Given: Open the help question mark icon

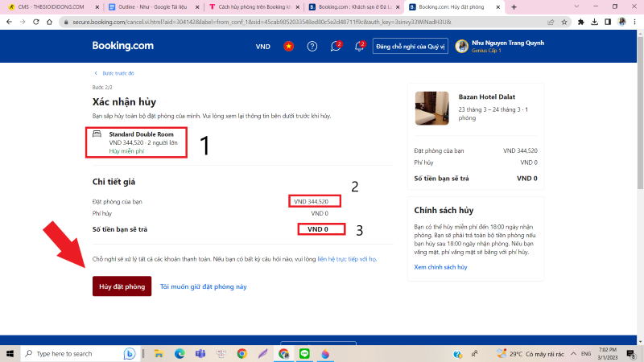Looking at the screenshot, I should point(312,47).
